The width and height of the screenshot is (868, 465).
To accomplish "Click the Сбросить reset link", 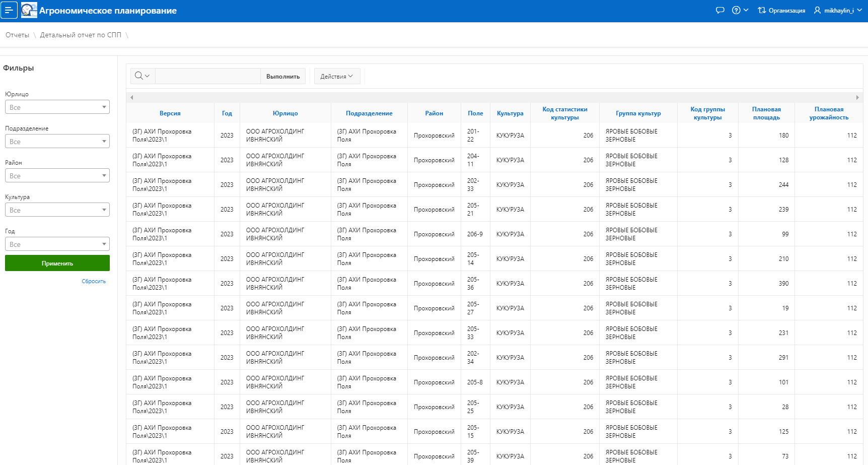I will (94, 281).
